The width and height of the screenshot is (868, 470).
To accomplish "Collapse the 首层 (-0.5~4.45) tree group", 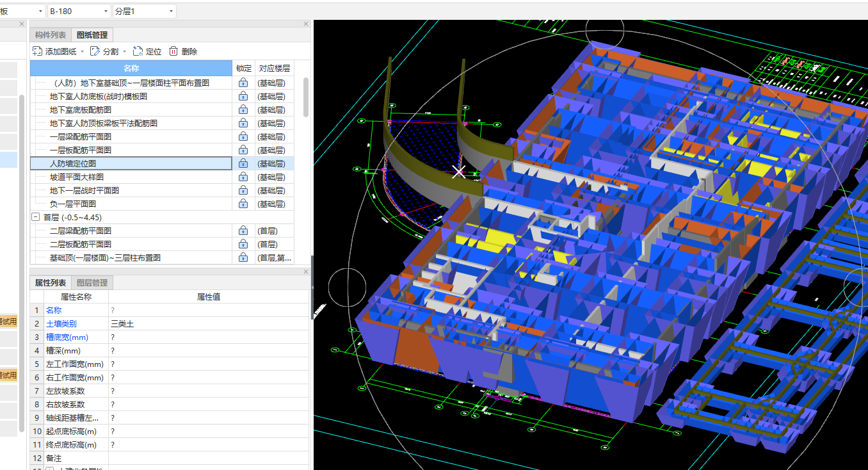I will point(36,218).
